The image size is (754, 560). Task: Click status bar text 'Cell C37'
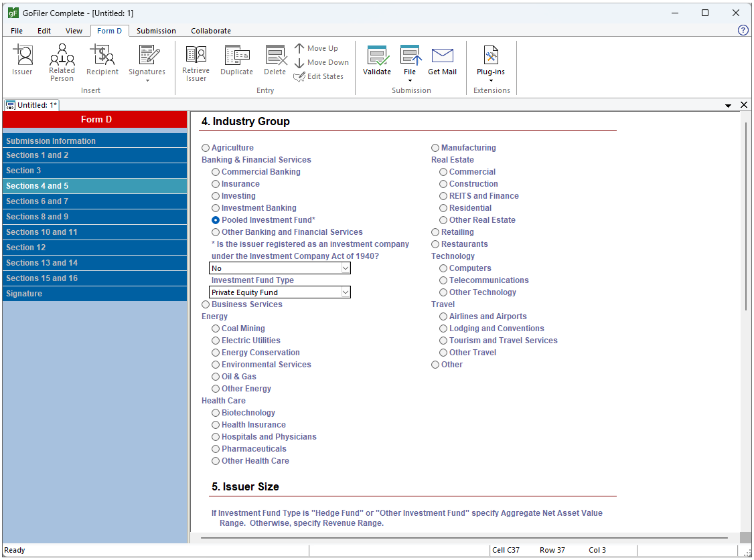click(x=506, y=550)
